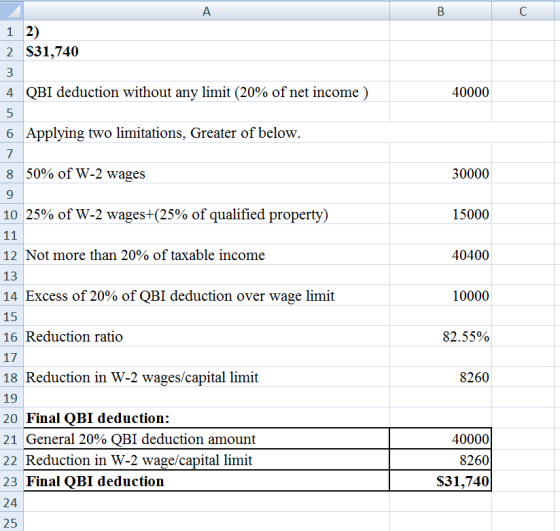Click 'Reduction ratio' cell

click(206, 336)
